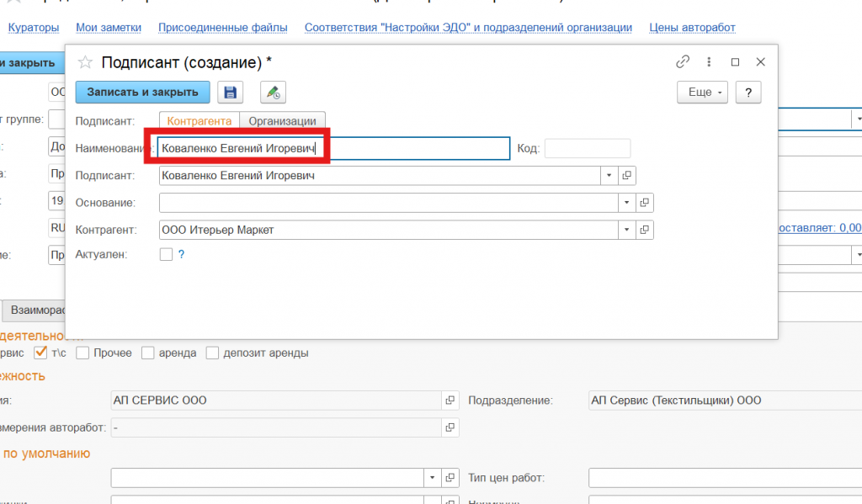Open the Основание field selection form icon
Image resolution: width=862 pixels, height=504 pixels.
click(x=645, y=203)
